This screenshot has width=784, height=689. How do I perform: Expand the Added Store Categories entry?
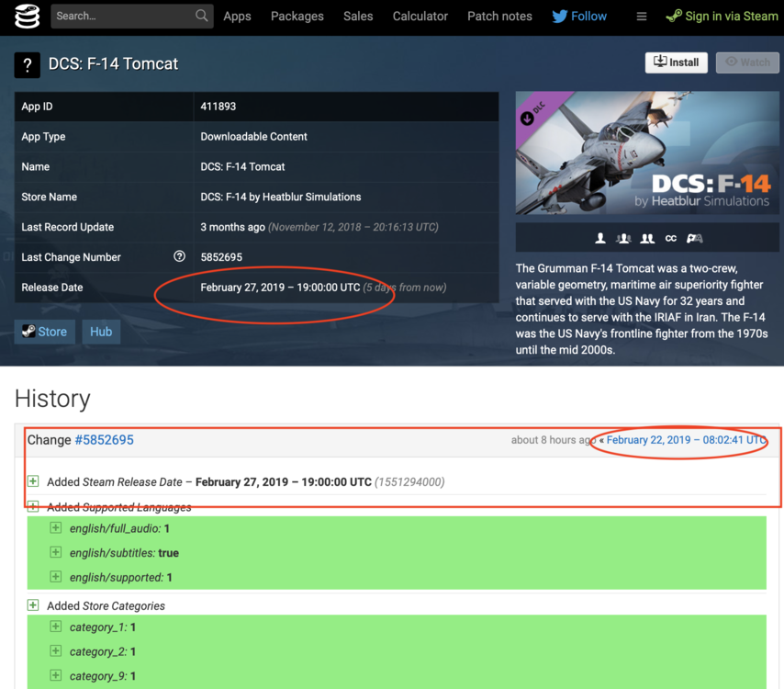pos(33,604)
